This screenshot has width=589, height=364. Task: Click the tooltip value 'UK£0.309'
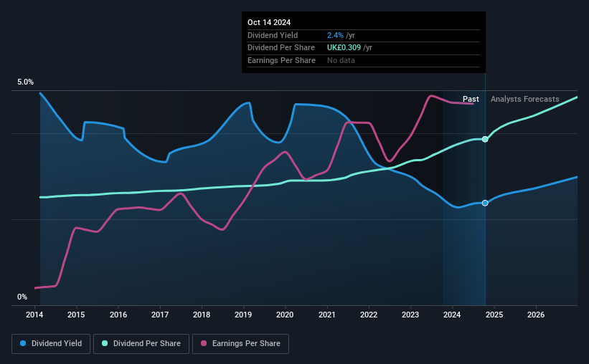[344, 48]
